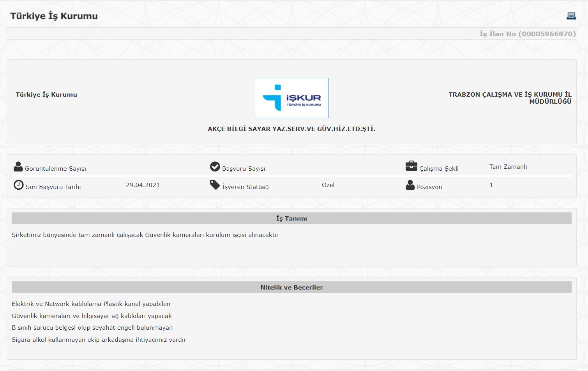Viewport: 588px width, 371px height.
Task: Click the AKÇE BİLGİ SAYAR company name
Action: click(292, 129)
